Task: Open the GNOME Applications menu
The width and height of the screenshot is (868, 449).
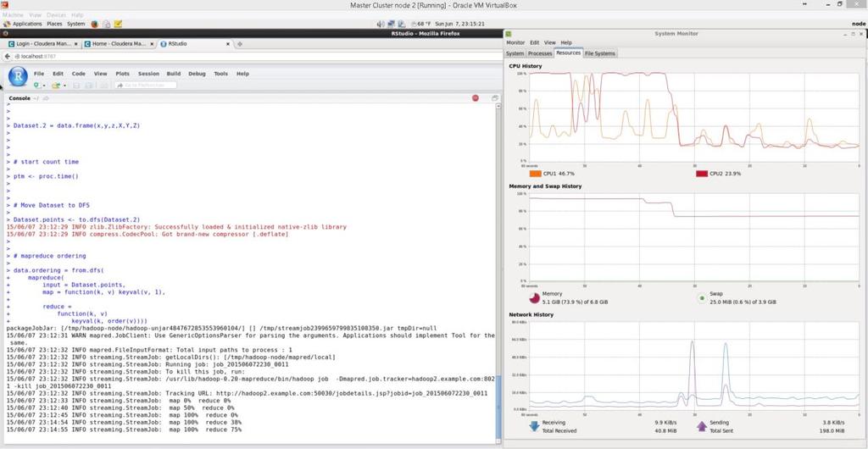Action: click(x=23, y=24)
